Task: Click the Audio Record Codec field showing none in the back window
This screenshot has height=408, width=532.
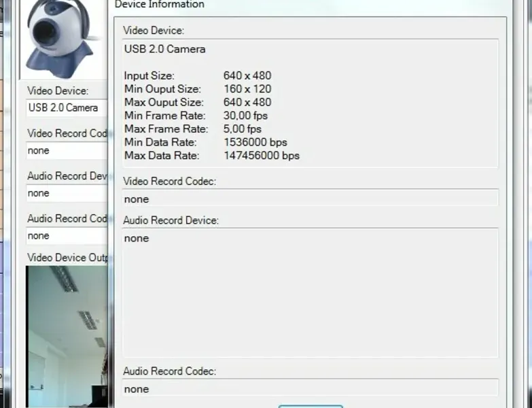Action: click(x=67, y=236)
